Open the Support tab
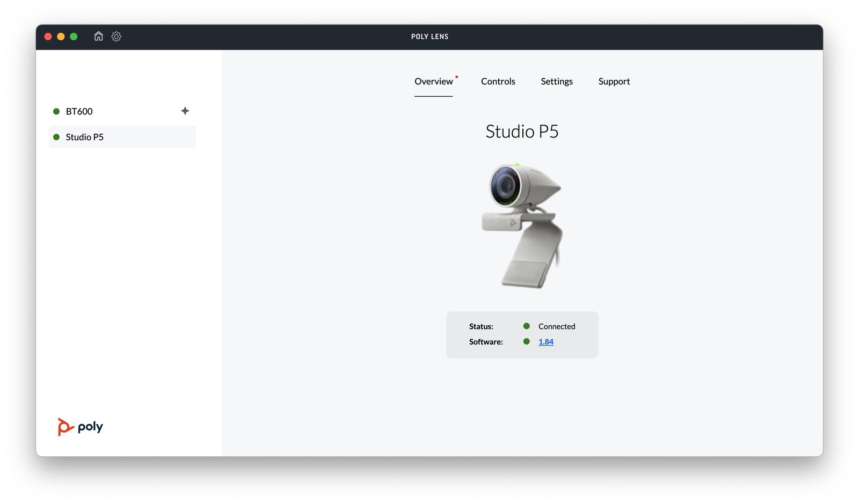Image resolution: width=859 pixels, height=504 pixels. 614,82
